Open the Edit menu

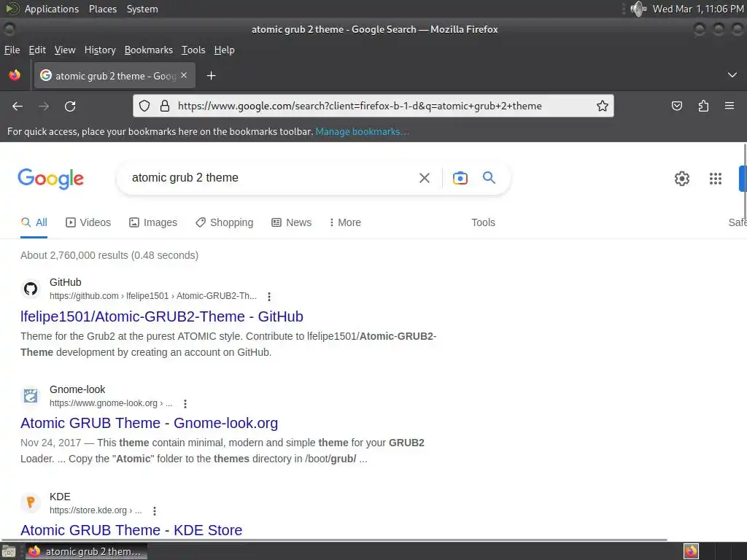pyautogui.click(x=37, y=50)
